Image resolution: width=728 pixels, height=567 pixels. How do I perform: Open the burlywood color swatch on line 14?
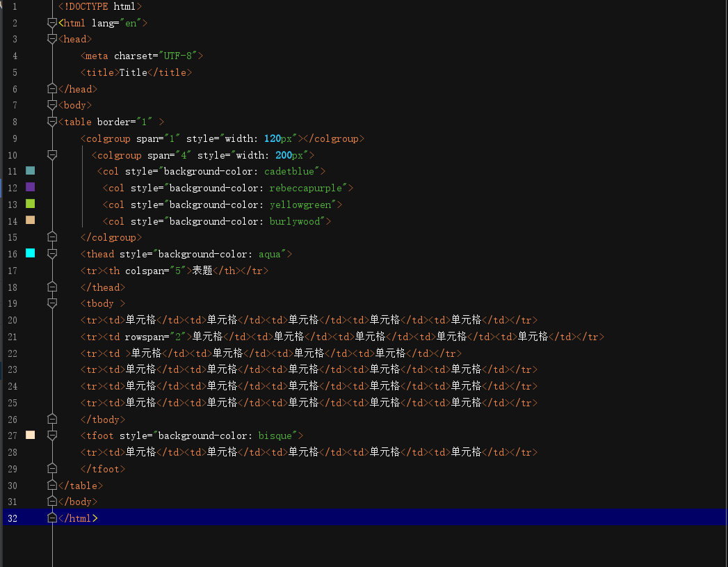(x=30, y=220)
